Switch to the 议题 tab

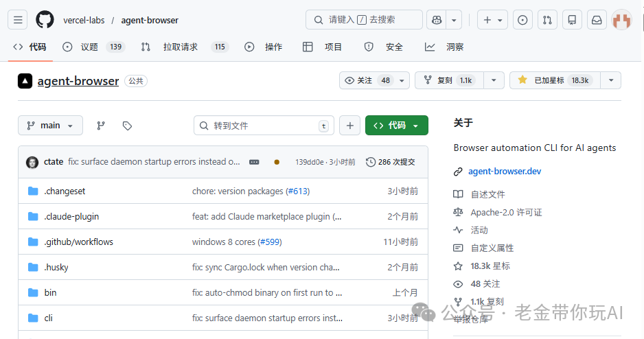click(x=89, y=47)
